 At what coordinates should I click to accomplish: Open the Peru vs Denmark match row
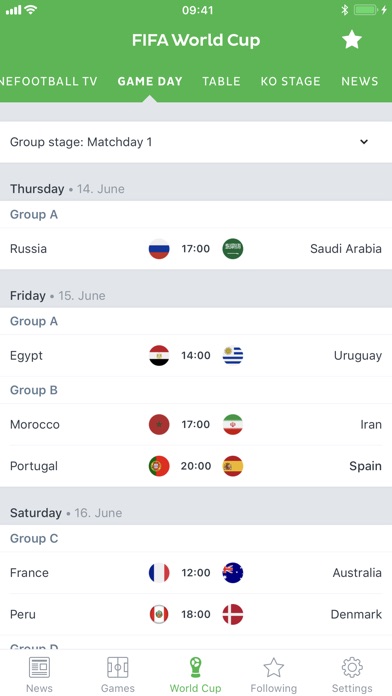[x=196, y=614]
